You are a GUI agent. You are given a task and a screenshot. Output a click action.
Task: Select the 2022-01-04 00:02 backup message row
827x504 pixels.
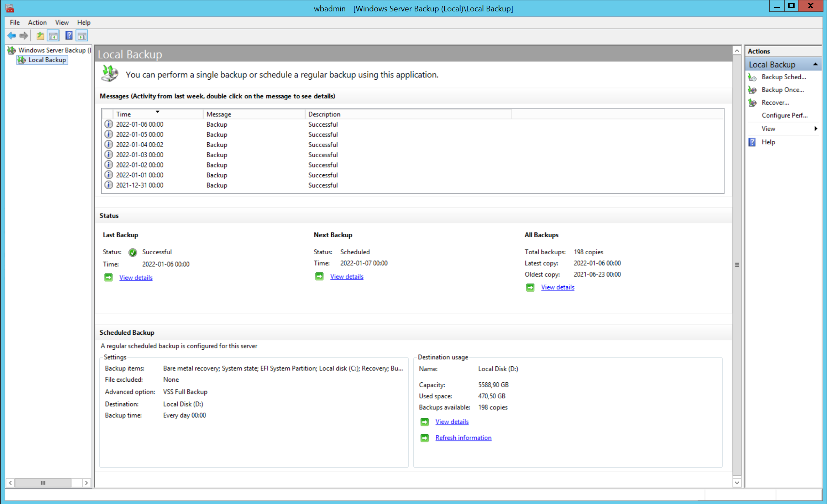(140, 144)
